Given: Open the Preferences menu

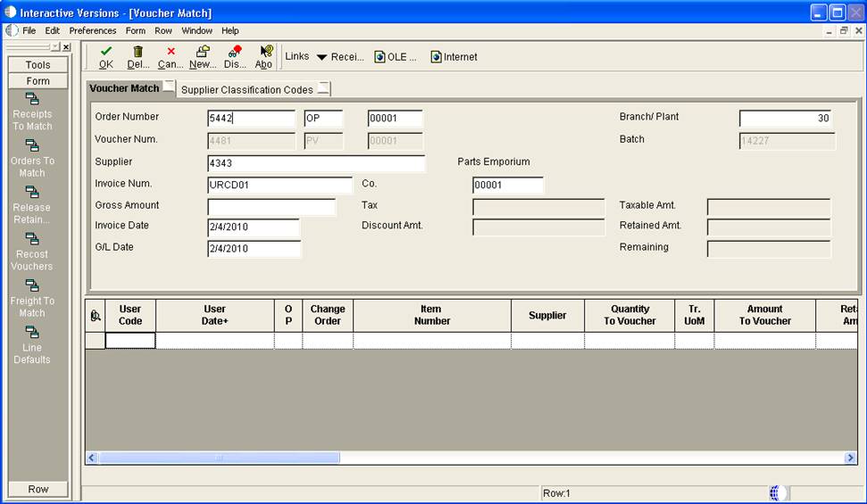Looking at the screenshot, I should (x=92, y=30).
